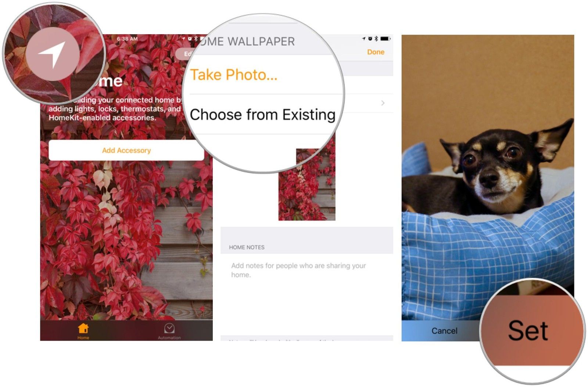Viewport: 588px width, 387px height.
Task: Open the Home tab house icon
Action: coord(83,328)
